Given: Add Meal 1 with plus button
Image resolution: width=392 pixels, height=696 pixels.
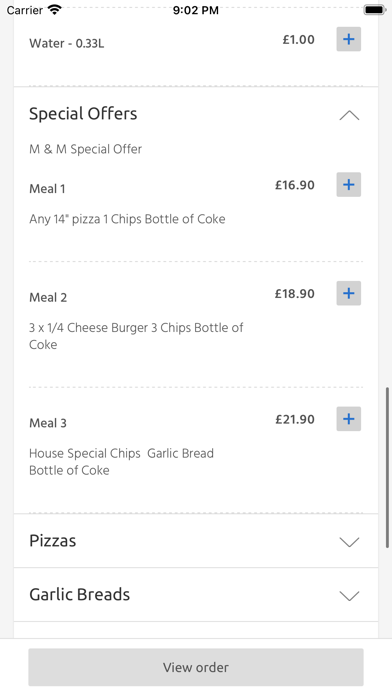Looking at the screenshot, I should [348, 185].
